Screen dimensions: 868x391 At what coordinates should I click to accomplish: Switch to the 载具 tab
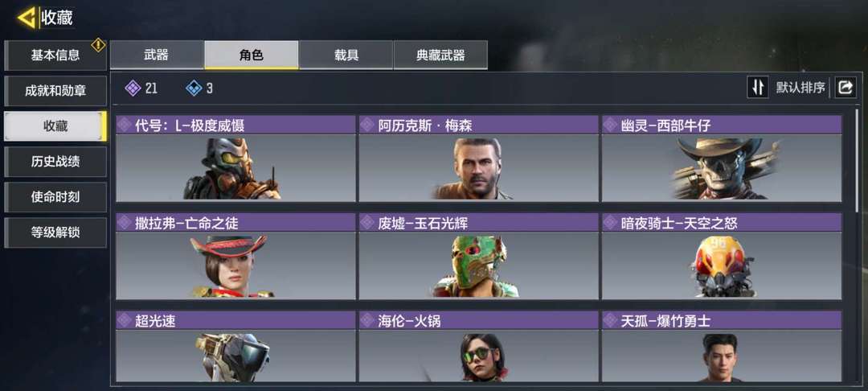click(x=346, y=55)
